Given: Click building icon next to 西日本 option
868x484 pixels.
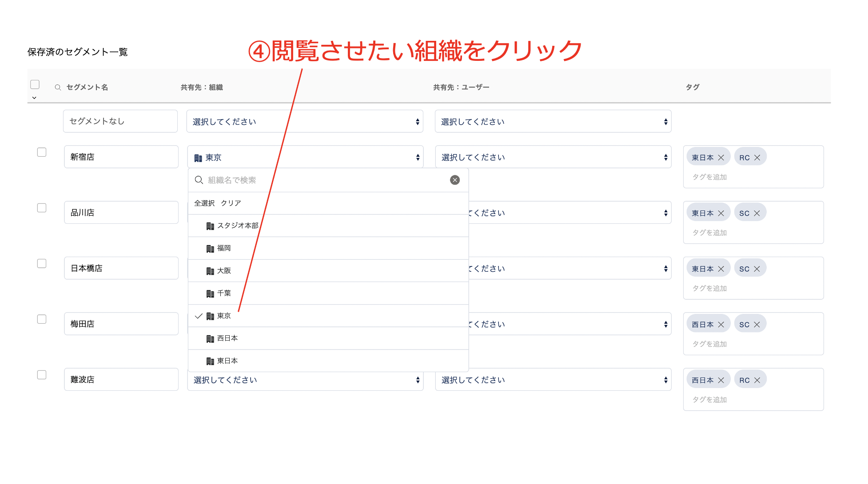Looking at the screenshot, I should click(210, 339).
